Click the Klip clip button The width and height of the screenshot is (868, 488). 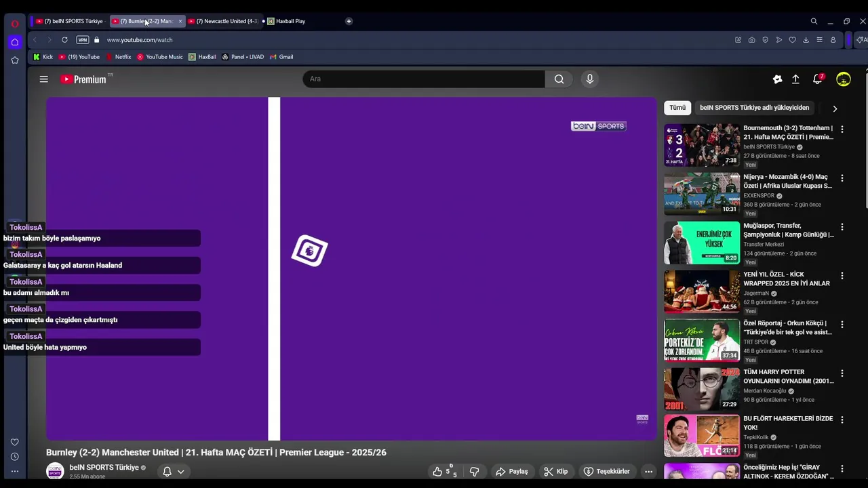[x=556, y=472]
